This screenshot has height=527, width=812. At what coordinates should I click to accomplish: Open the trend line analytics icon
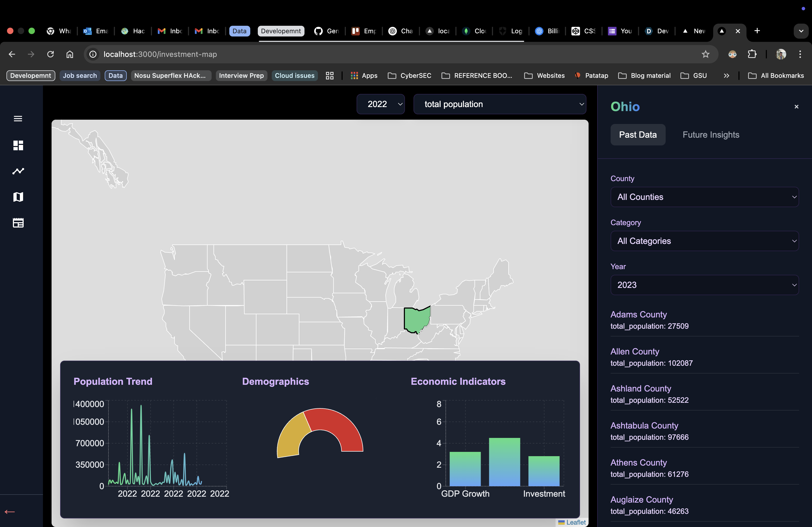pos(18,171)
